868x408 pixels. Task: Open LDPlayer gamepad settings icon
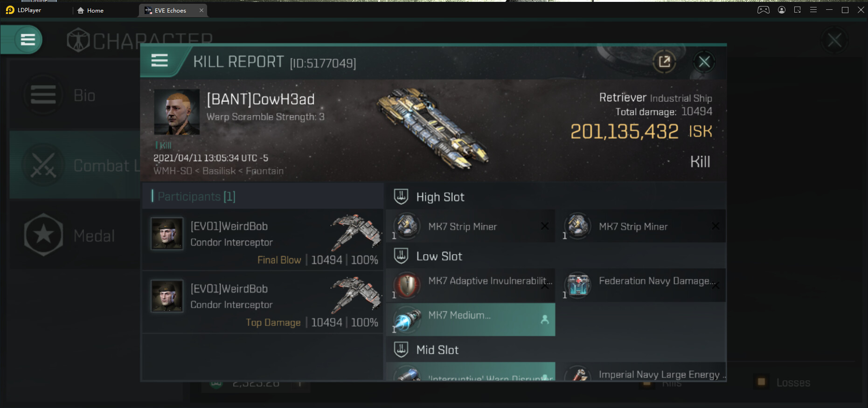coord(763,10)
